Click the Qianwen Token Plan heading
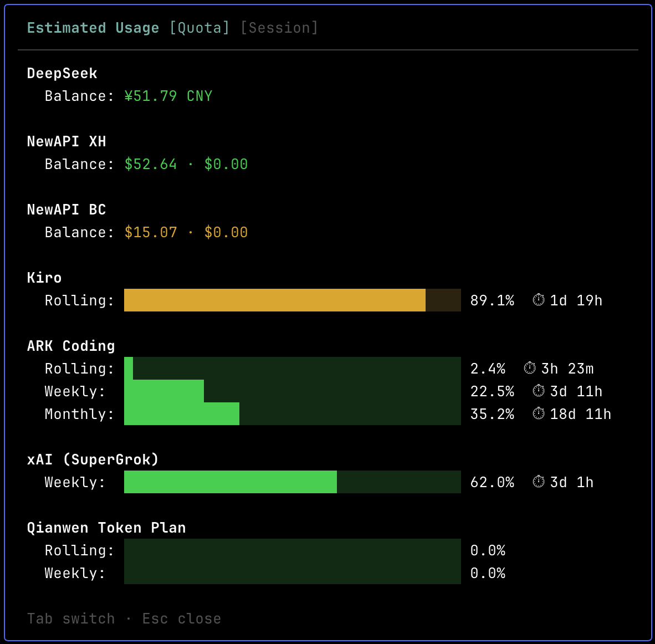The width and height of the screenshot is (655, 644). coord(106,528)
